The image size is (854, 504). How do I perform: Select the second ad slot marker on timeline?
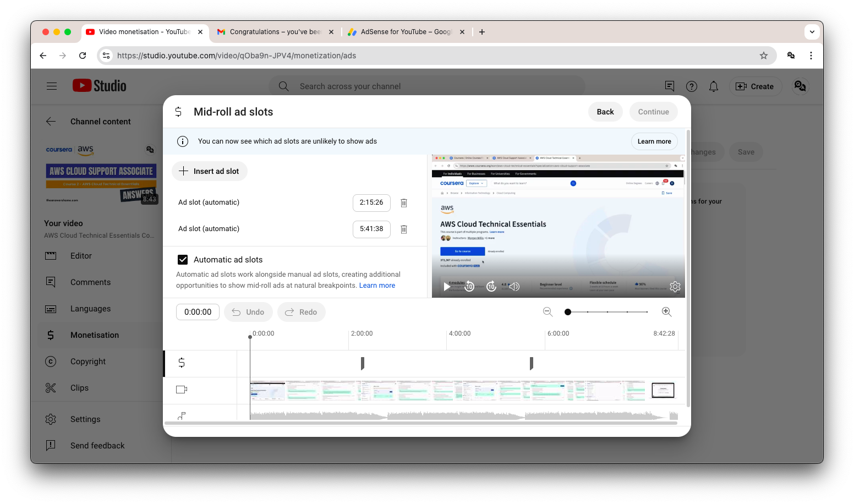coord(532,363)
